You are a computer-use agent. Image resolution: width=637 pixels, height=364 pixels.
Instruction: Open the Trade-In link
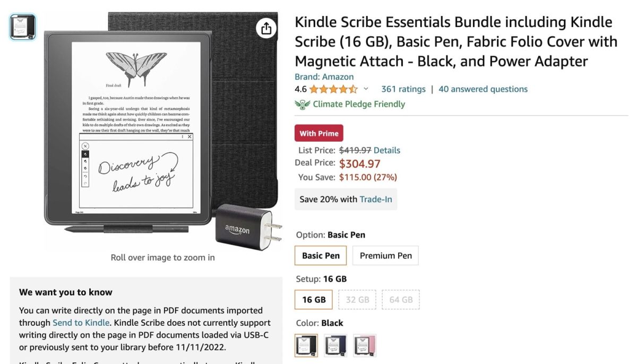[376, 200]
